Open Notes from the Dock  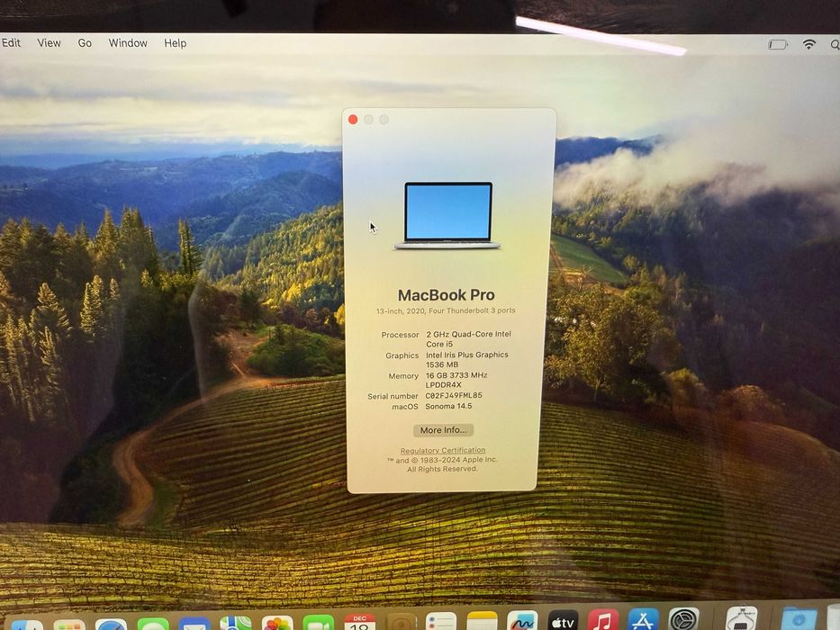pos(483,621)
